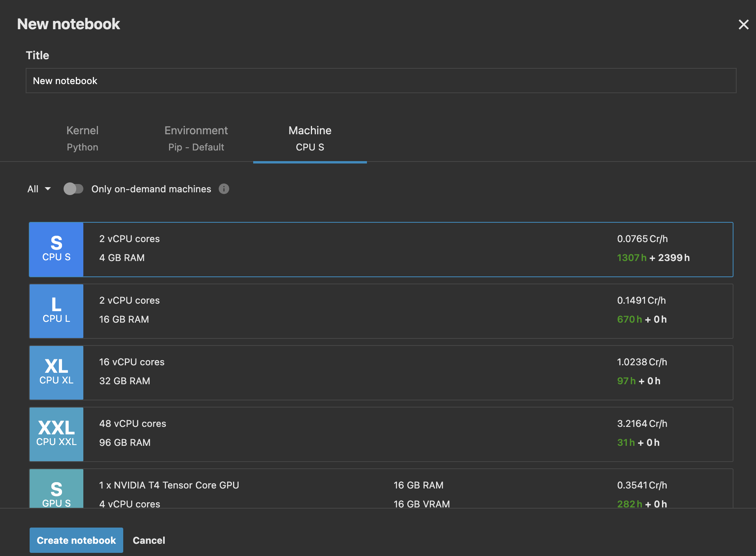Click the dialog close icon
756x556 pixels.
pos(744,24)
